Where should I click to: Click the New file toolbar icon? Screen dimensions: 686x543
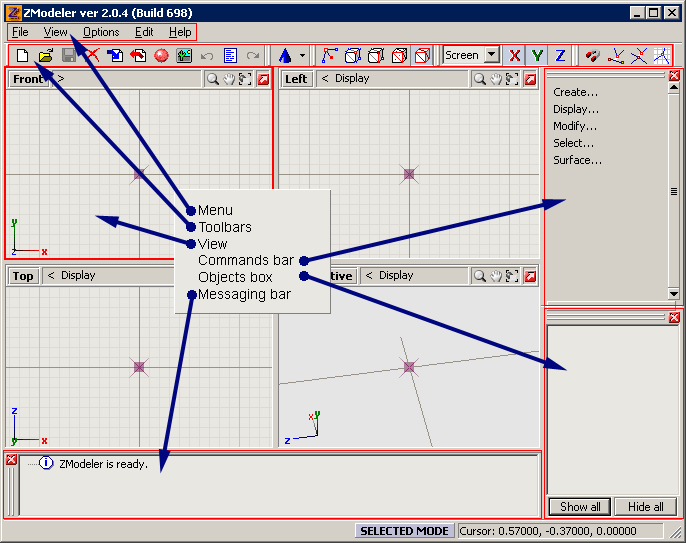22,56
